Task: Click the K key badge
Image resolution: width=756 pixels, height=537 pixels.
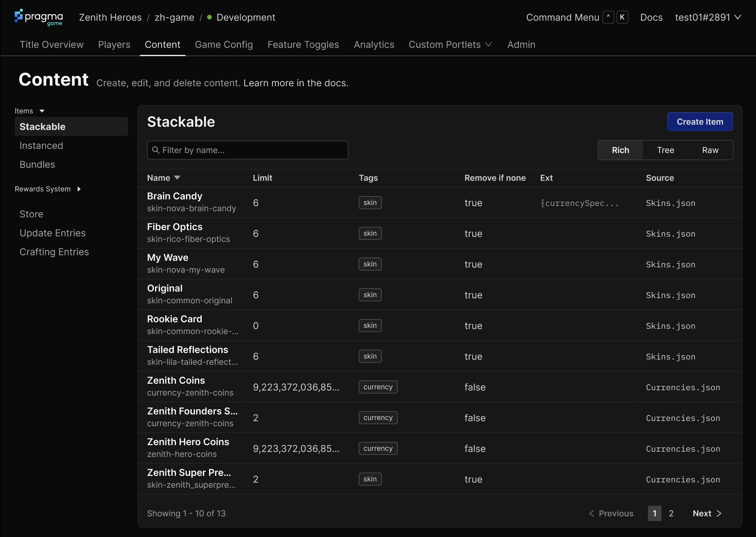Action: click(622, 17)
